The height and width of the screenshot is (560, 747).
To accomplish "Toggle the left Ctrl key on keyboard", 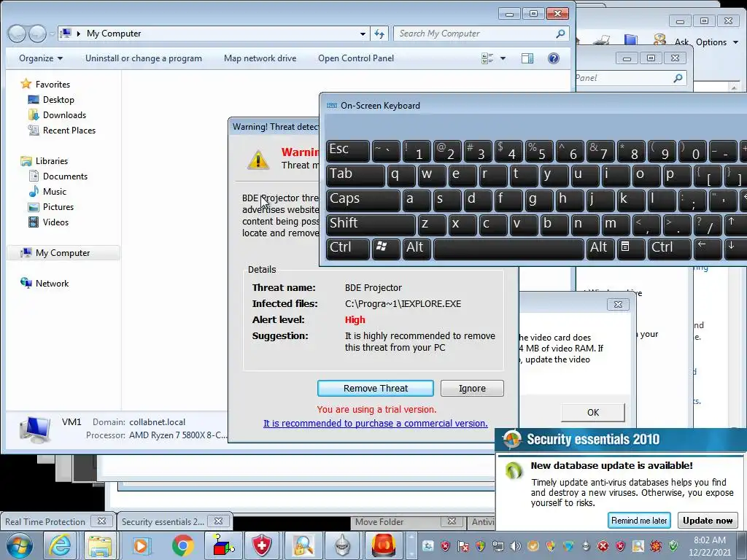I will [348, 248].
